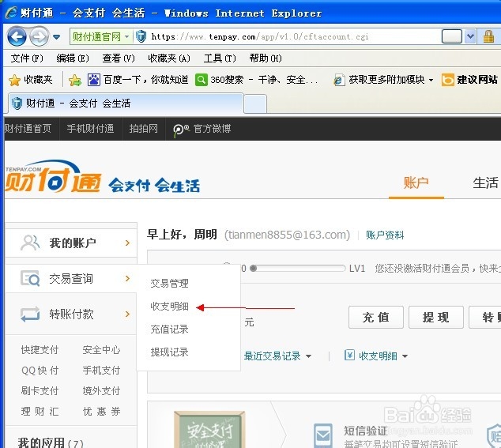Viewport: 501px width, 448px height.
Task: Open the 快捷支付 link
Action: tap(40, 349)
